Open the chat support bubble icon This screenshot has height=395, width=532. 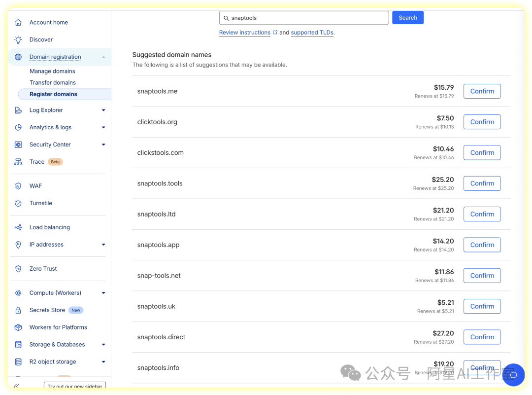[513, 375]
